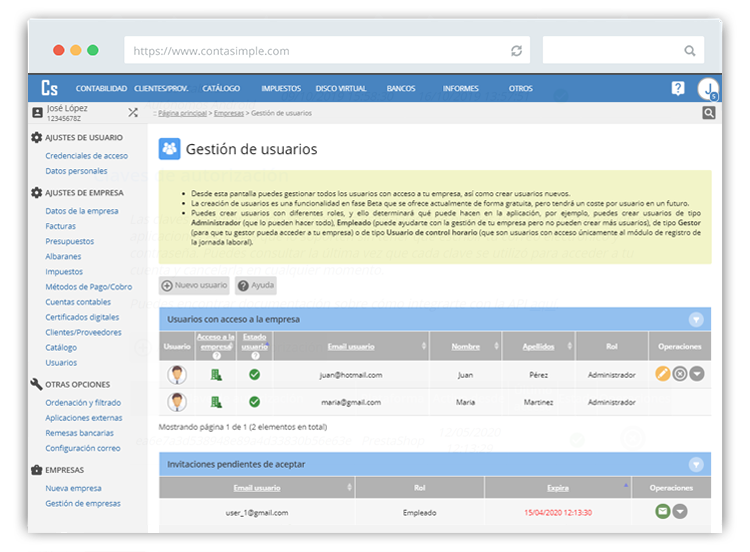Open the Contabilidad menu
This screenshot has height=552, width=750.
tap(101, 88)
